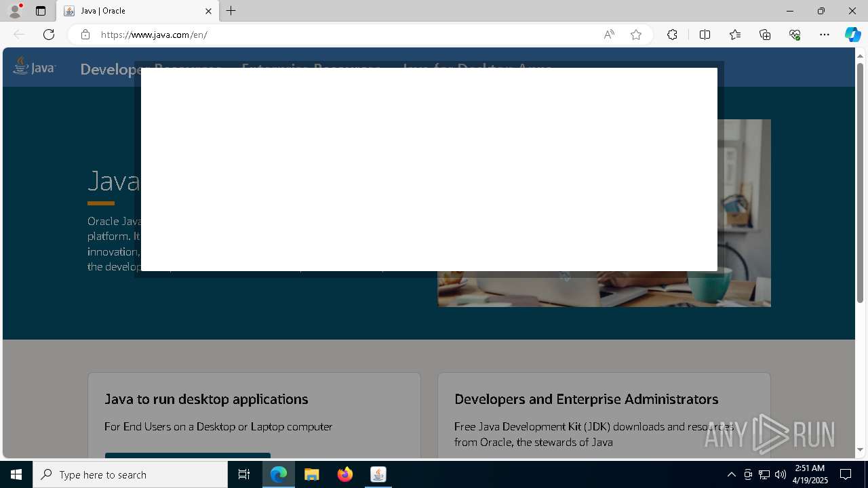
Task: Switch to Microsoft Edge in taskbar
Action: pyautogui.click(x=279, y=474)
